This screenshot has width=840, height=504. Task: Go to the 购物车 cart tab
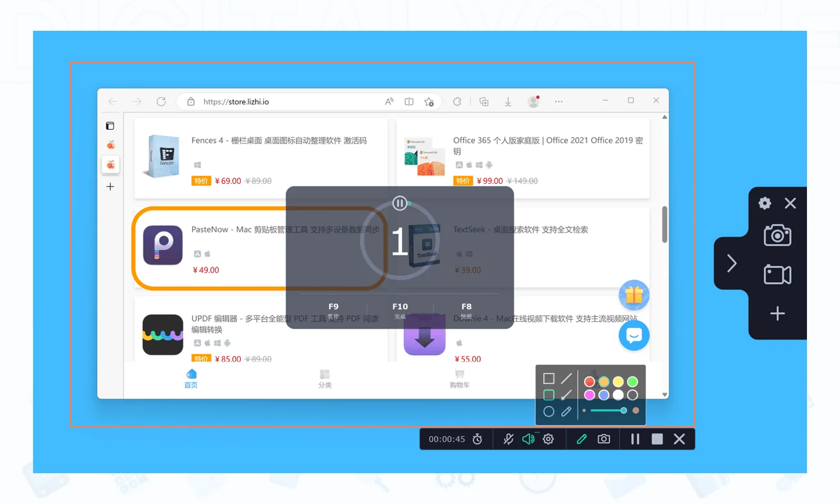click(x=460, y=379)
